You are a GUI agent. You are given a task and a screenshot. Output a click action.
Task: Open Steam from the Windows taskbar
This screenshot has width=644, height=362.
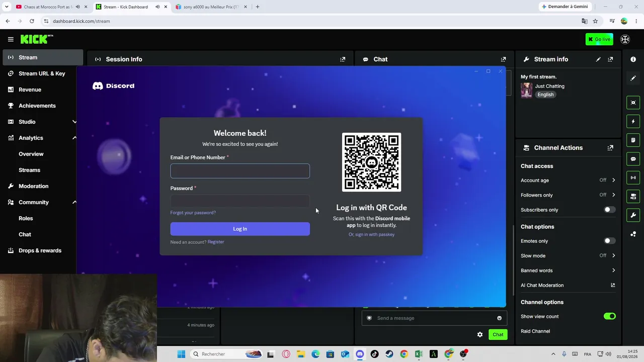pyautogui.click(x=389, y=354)
